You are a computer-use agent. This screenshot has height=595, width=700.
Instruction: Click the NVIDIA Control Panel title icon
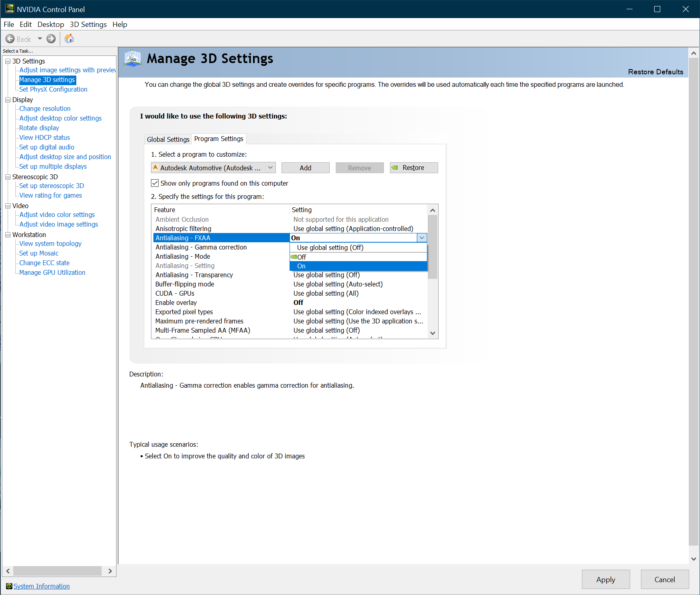pyautogui.click(x=10, y=9)
